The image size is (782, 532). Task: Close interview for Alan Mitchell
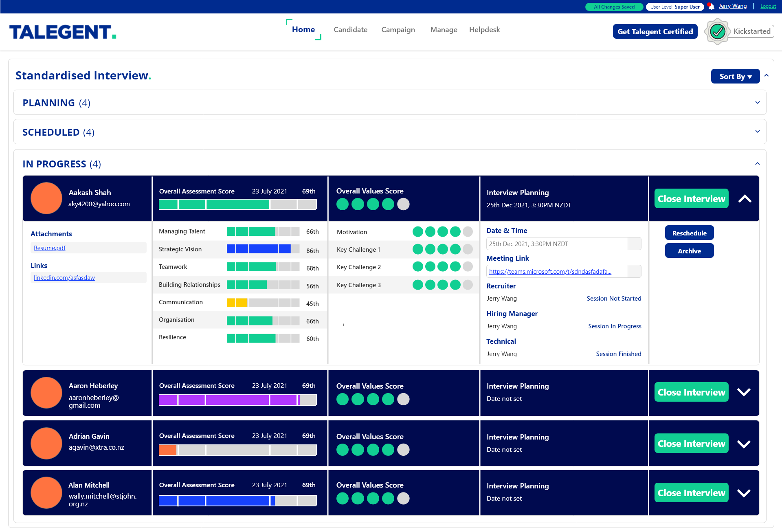click(691, 492)
